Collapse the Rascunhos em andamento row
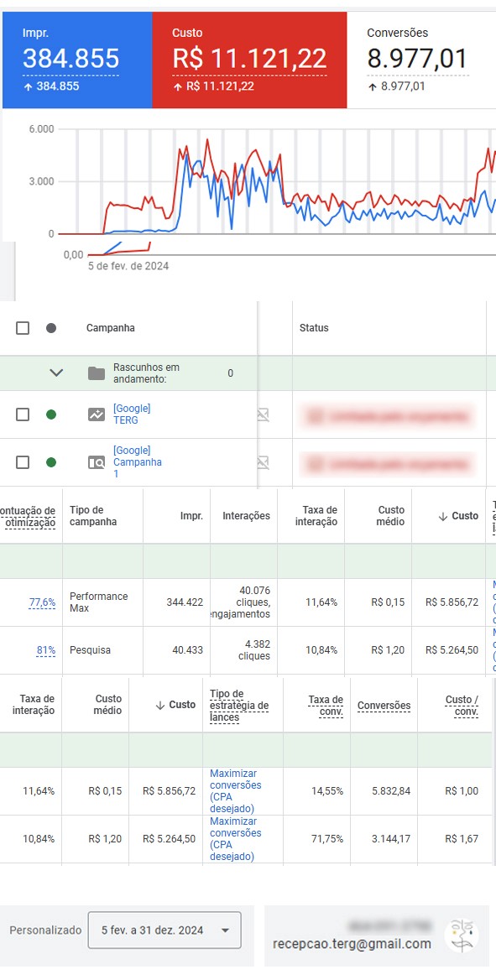Screen dimensions: 496x980 pos(56,373)
